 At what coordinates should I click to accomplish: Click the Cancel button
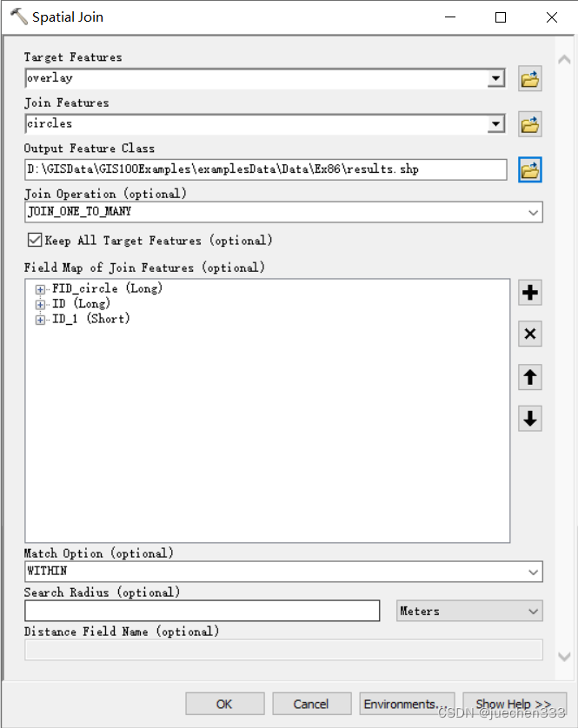311,704
